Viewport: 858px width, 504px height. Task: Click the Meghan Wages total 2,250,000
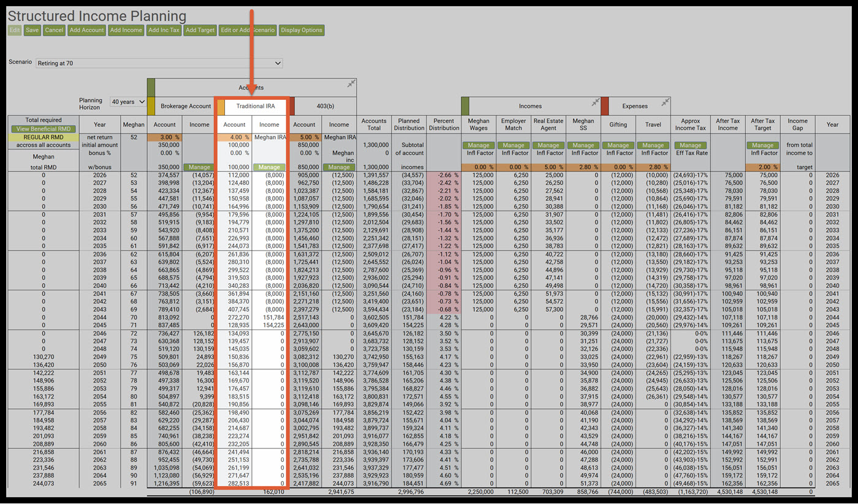point(480,491)
